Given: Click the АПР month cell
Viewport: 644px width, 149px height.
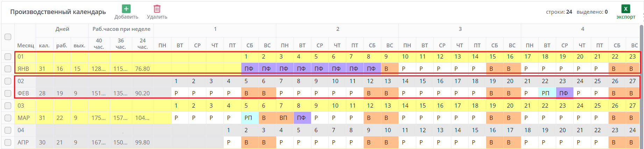Looking at the screenshot, I should (23, 142).
